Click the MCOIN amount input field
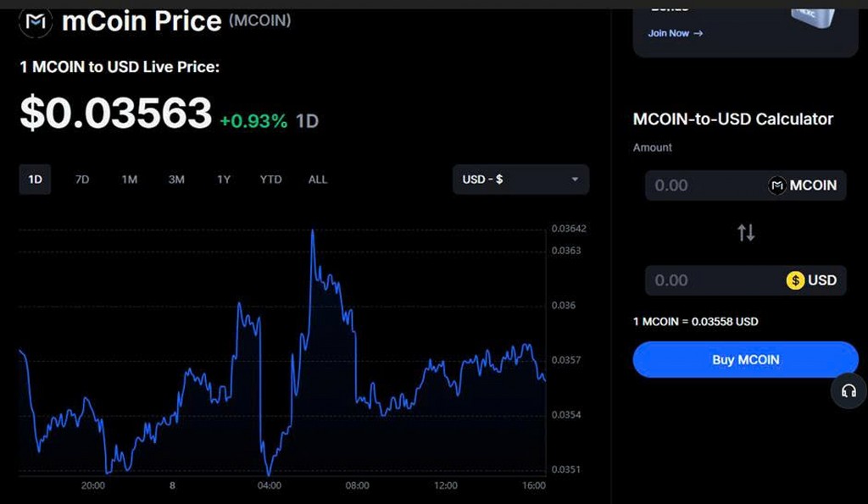This screenshot has width=868, height=504. click(x=695, y=186)
